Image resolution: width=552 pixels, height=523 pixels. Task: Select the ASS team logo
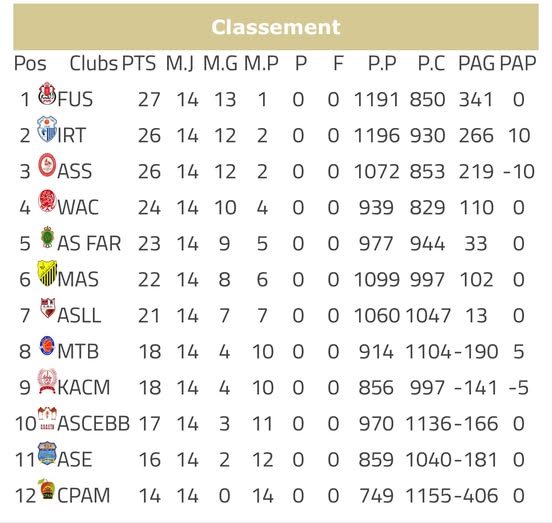47,165
